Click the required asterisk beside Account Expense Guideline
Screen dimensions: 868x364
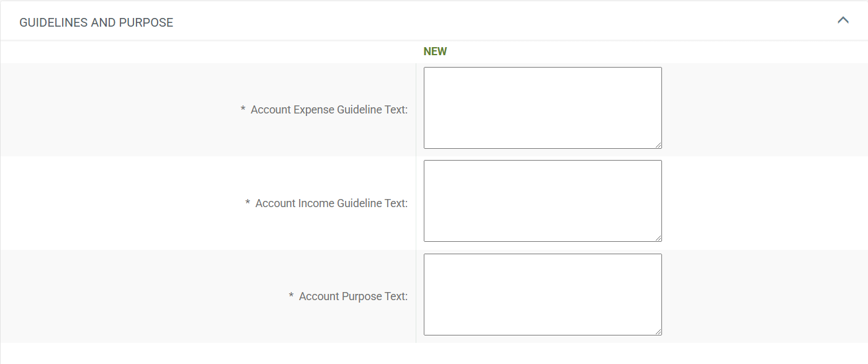click(243, 109)
